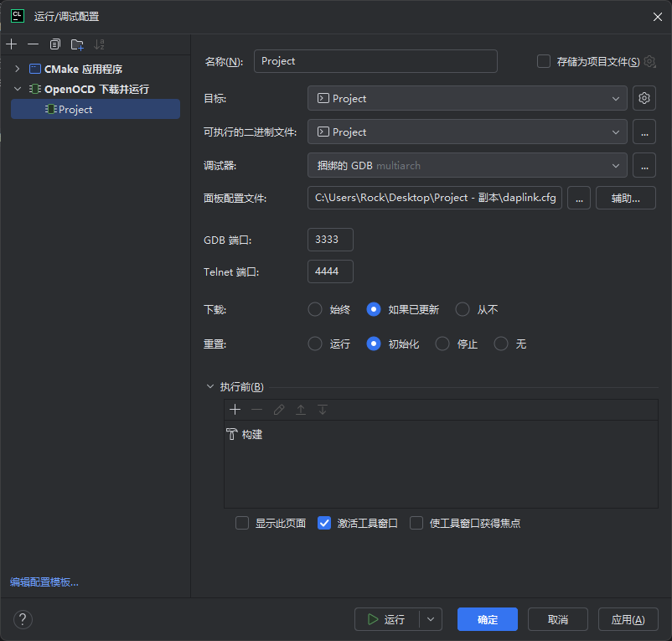Add a new run configuration

(x=11, y=44)
